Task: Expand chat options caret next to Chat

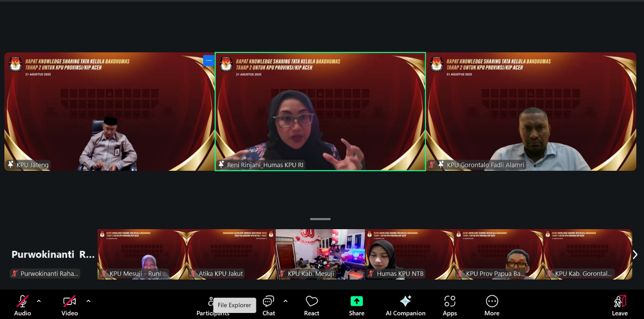Action: 285,301
